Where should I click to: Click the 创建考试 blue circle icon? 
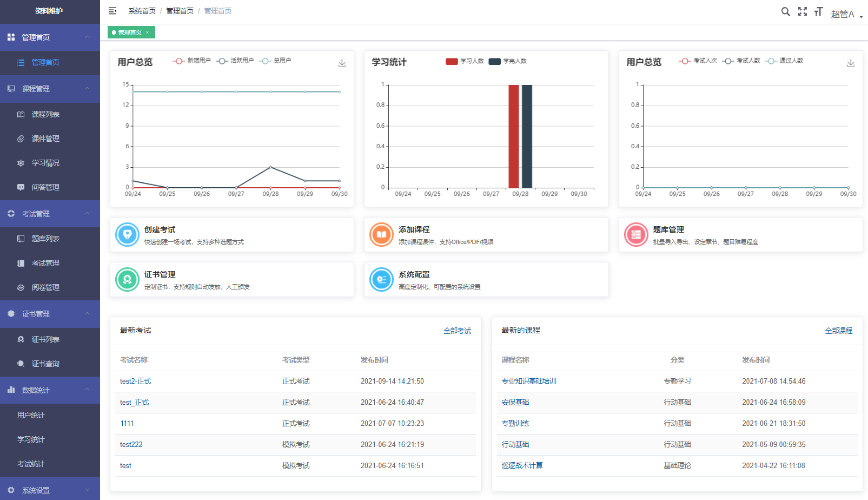point(128,235)
